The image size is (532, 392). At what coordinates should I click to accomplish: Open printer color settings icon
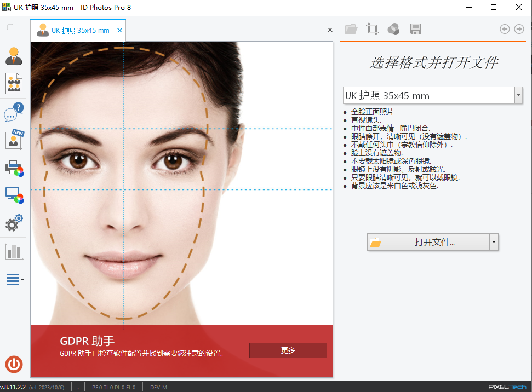click(x=14, y=168)
